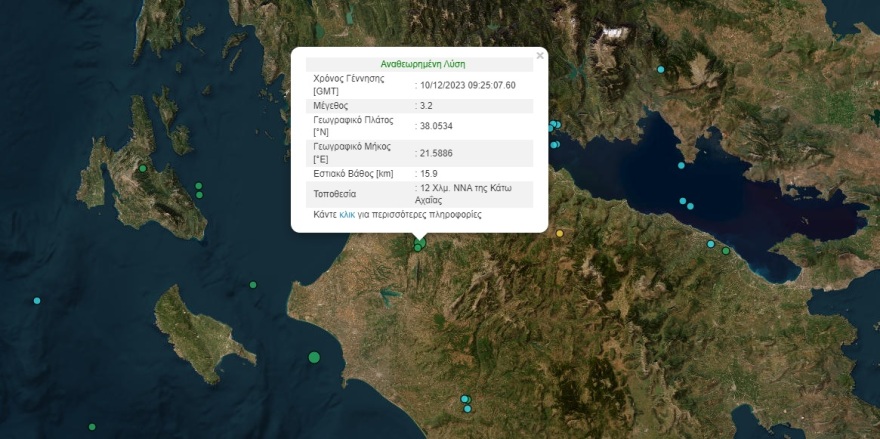Image resolution: width=880 pixels, height=439 pixels.
Task: Select the largest green marker off the southwest coast
Action: click(x=314, y=357)
